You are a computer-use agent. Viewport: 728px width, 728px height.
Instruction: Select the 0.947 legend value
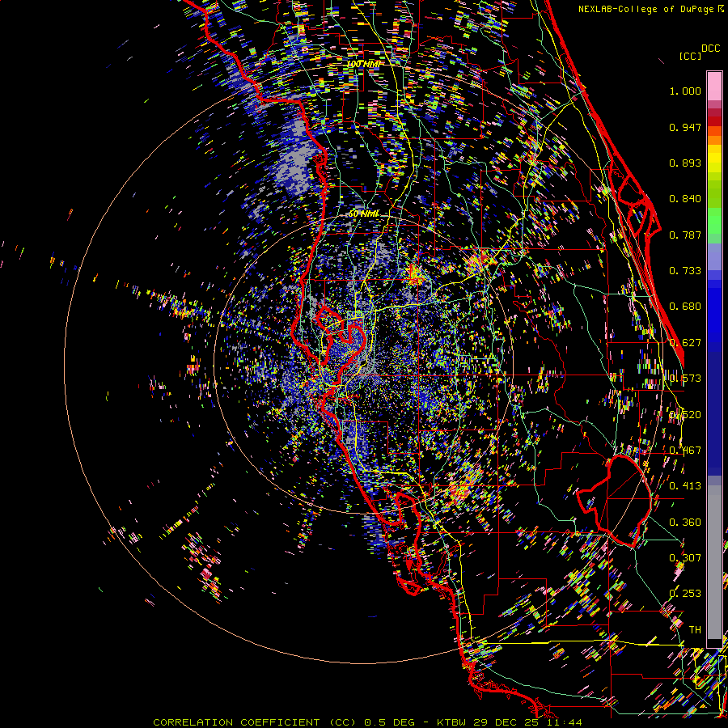click(x=685, y=127)
